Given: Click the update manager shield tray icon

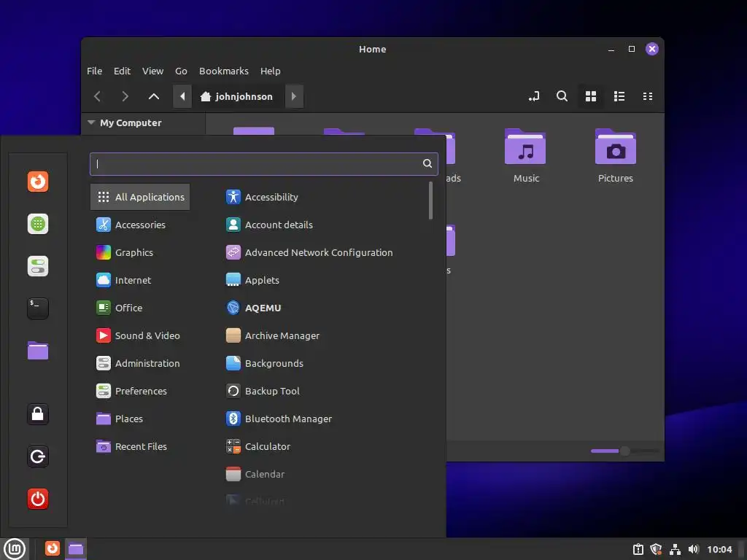Looking at the screenshot, I should pyautogui.click(x=657, y=549).
